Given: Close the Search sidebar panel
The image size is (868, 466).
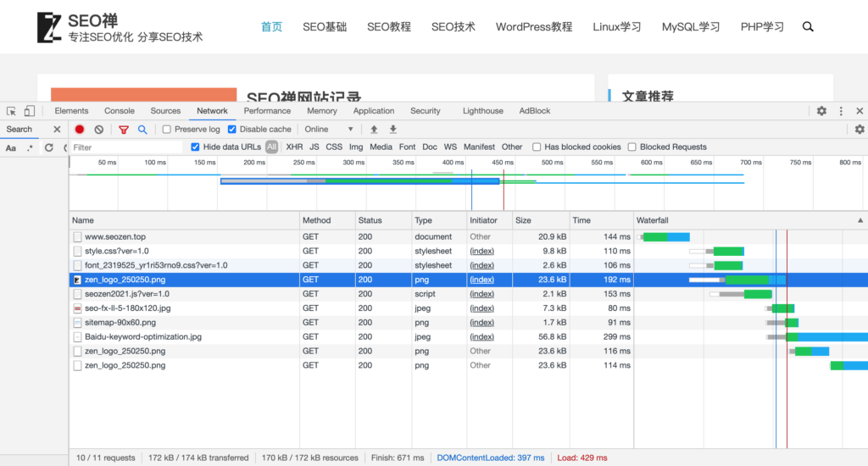Looking at the screenshot, I should coord(57,129).
